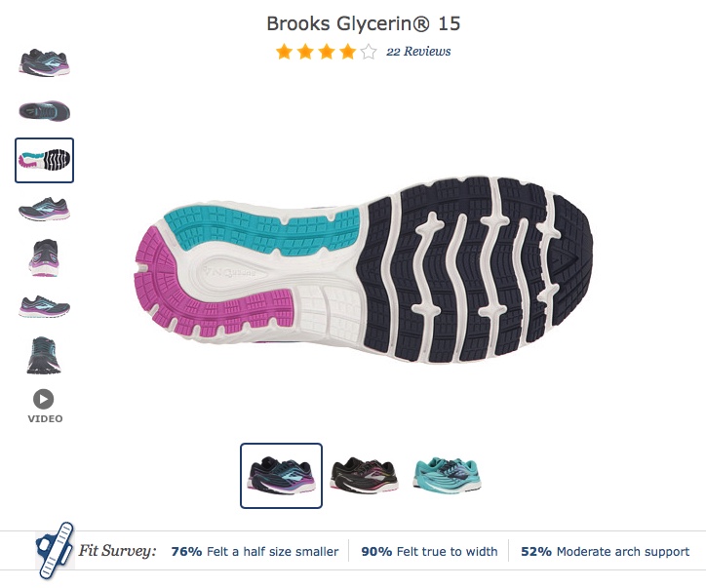
Task: Select the outsole bottom view thumbnail
Action: click(x=44, y=160)
